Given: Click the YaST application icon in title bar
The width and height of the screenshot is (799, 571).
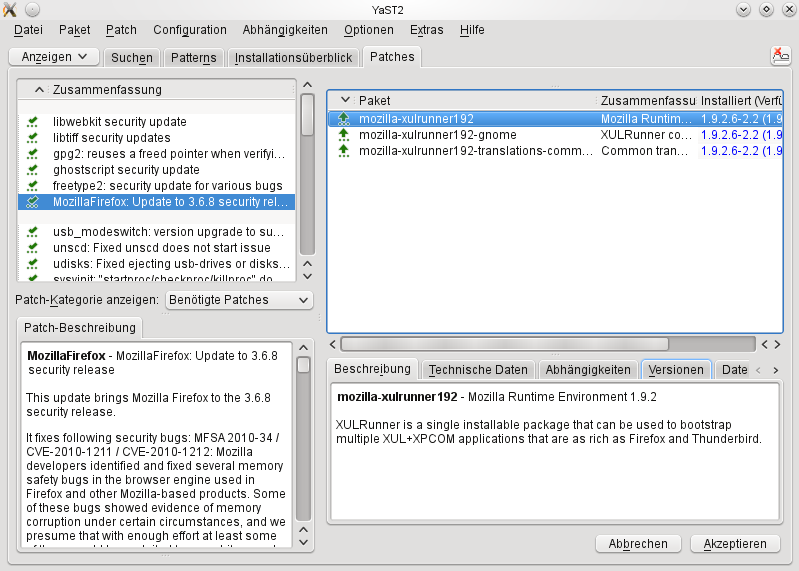Looking at the screenshot, I should (x=10, y=10).
